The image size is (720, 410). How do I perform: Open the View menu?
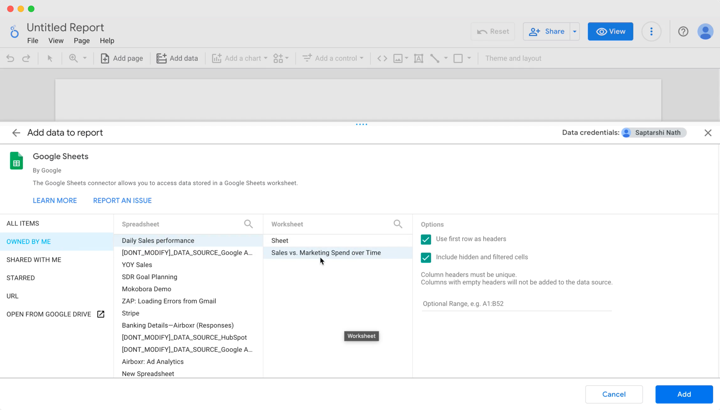click(56, 41)
